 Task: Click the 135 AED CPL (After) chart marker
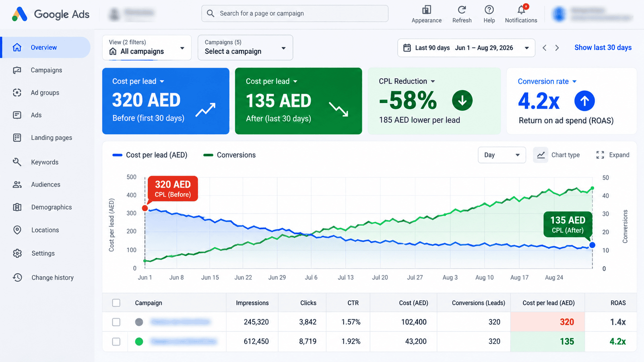point(592,245)
